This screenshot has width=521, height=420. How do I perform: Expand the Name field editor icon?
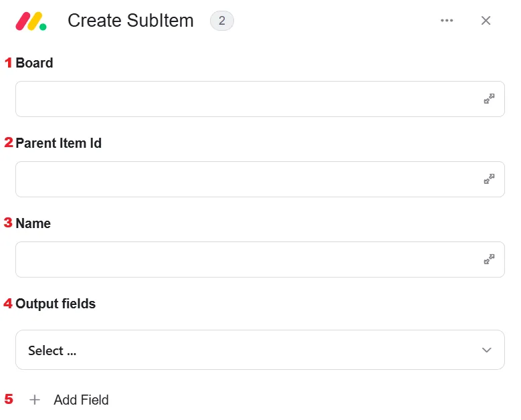tap(489, 259)
